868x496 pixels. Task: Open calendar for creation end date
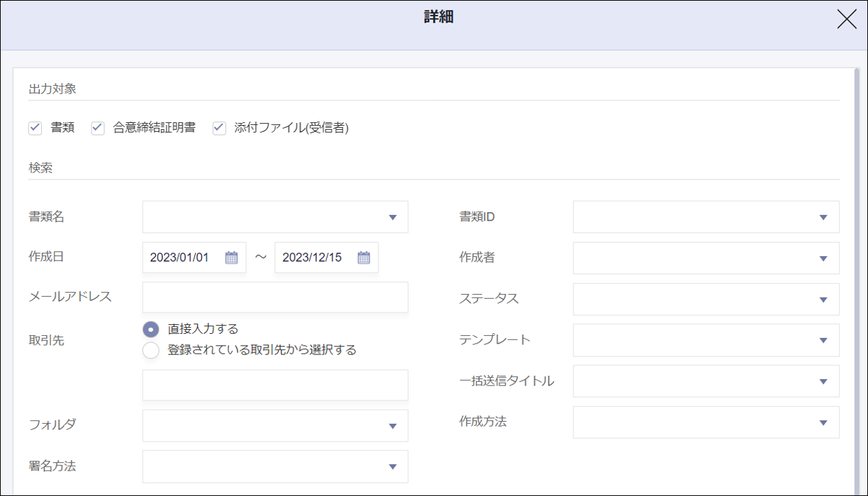point(364,258)
